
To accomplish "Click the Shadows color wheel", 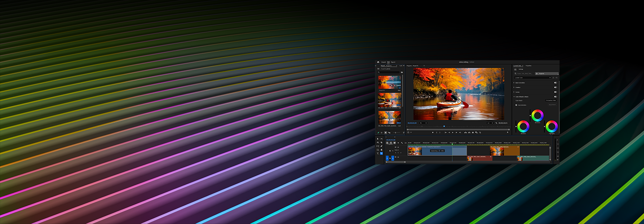I will pyautogui.click(x=523, y=126).
